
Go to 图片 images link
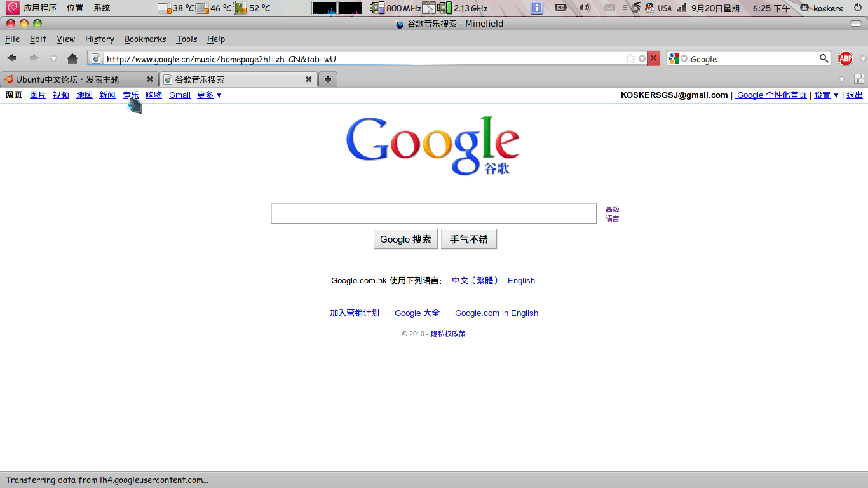tap(38, 95)
